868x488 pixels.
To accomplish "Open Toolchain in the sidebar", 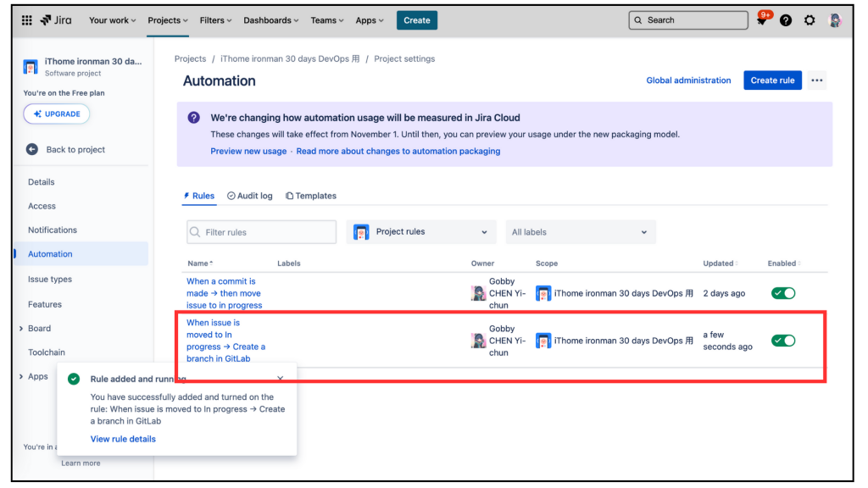I will tap(47, 352).
